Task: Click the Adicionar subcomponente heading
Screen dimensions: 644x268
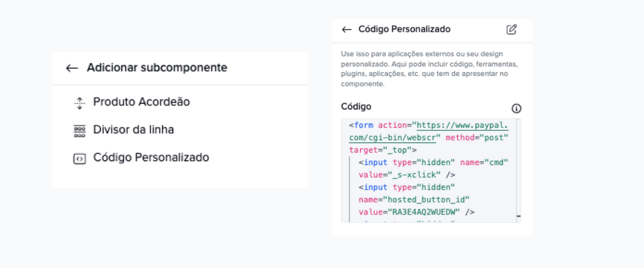Action: [157, 68]
